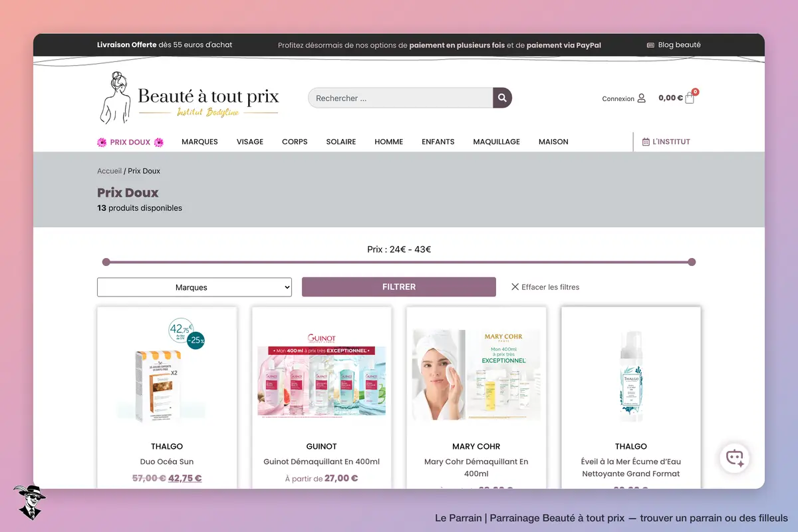798x532 pixels.
Task: Open the HOMME menu
Action: pyautogui.click(x=389, y=142)
